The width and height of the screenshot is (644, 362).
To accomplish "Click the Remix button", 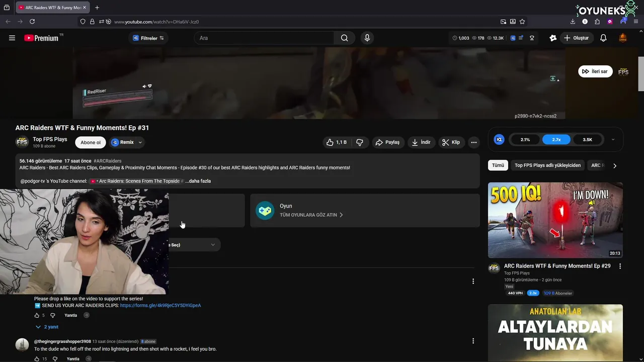I will pos(122,142).
